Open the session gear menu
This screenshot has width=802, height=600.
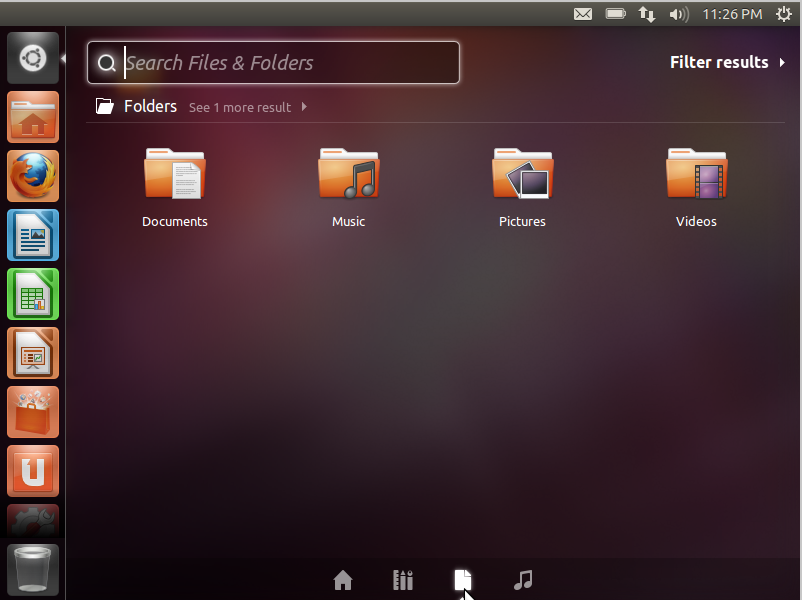[x=783, y=14]
